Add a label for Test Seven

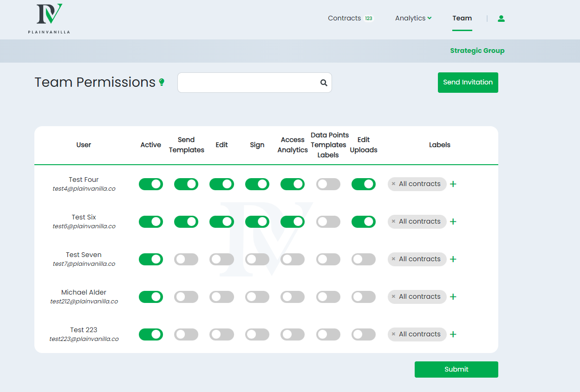click(x=453, y=259)
